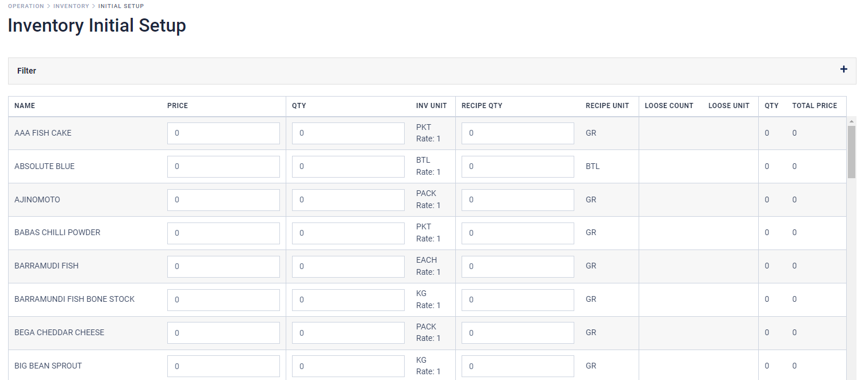Select the recipe qty input for BARRAMUNDI FISH BONE STOCK

click(x=517, y=300)
